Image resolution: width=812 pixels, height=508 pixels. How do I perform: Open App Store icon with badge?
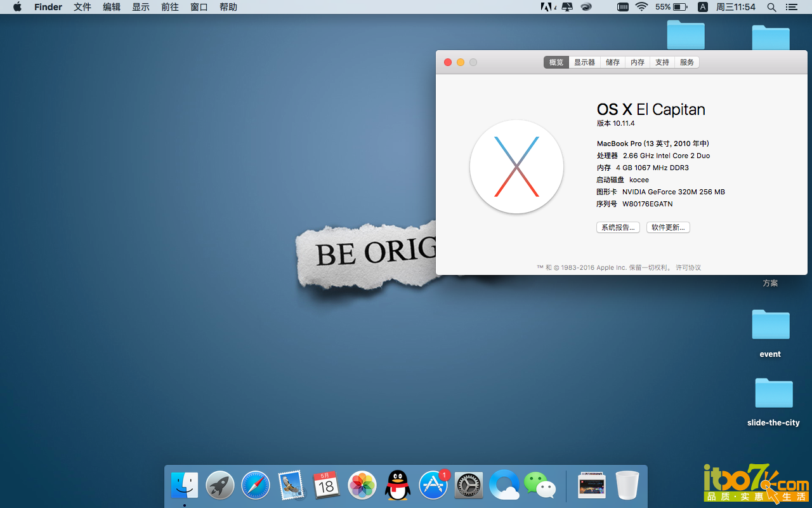pos(433,486)
